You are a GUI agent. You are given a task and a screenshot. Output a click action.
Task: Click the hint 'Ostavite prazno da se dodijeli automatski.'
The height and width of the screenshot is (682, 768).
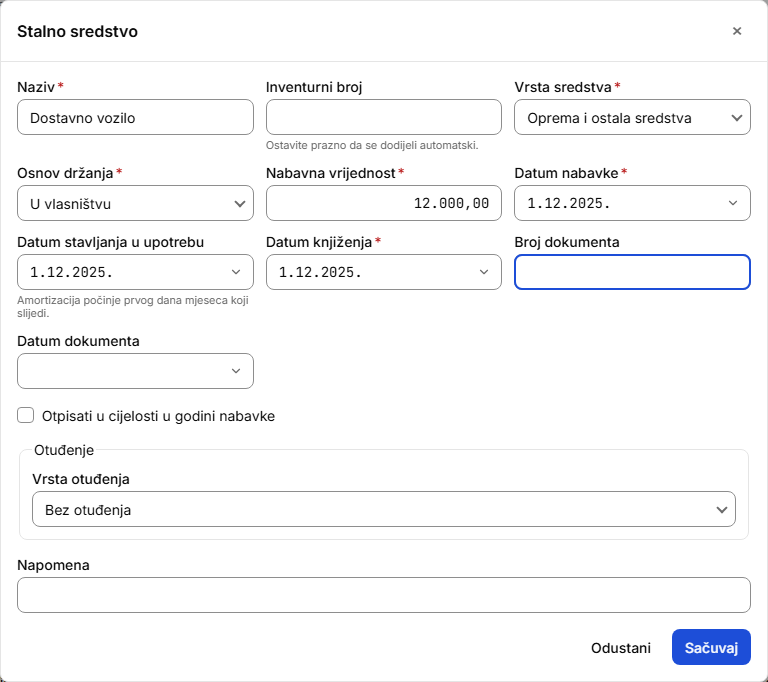tap(372, 146)
